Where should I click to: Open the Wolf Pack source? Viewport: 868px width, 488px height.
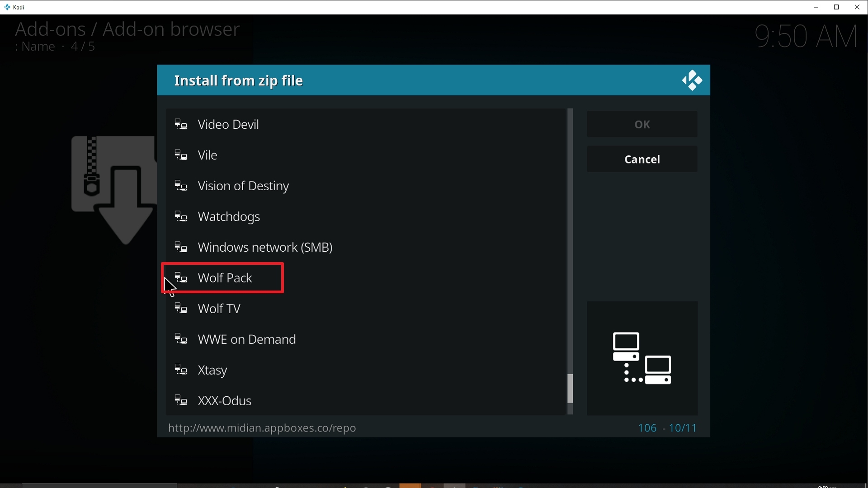pos(366,278)
